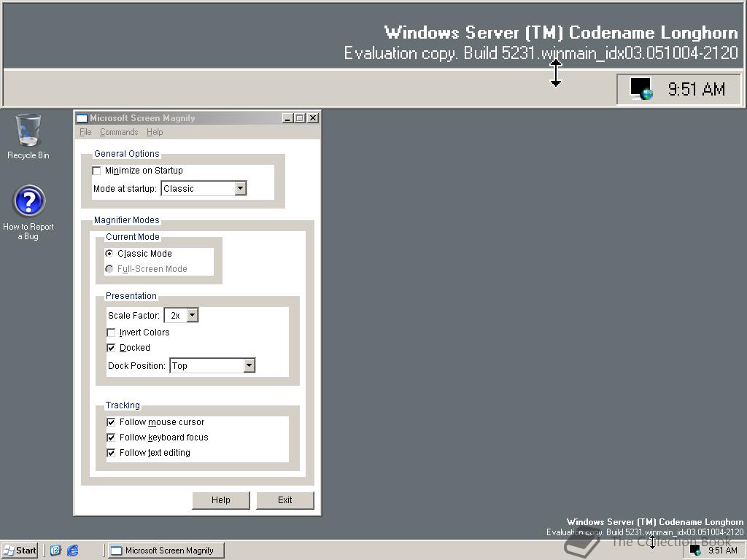The image size is (747, 560).
Task: Select the Classic Mode radio button
Action: (x=109, y=254)
